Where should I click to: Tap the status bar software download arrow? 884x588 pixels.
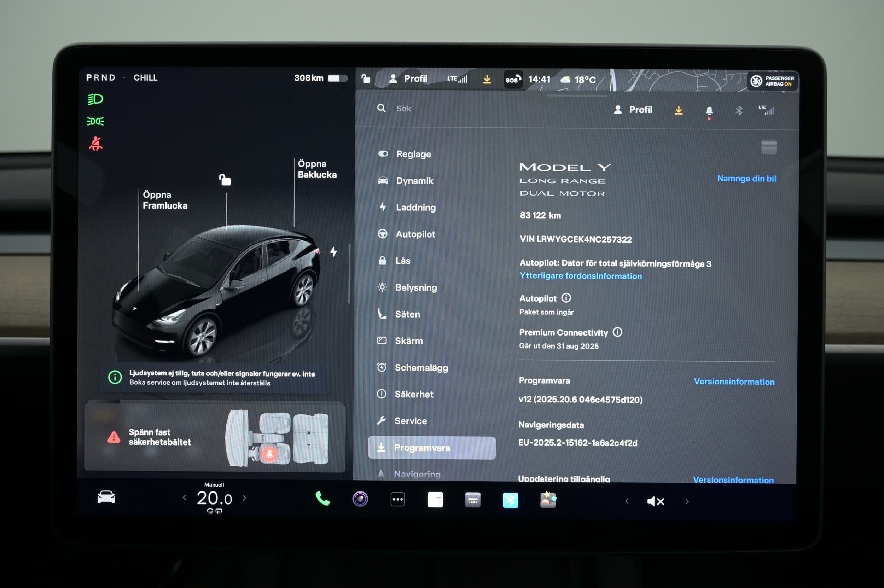pos(487,79)
